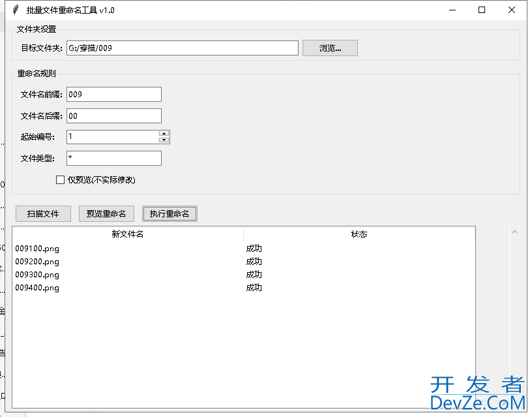
Task: Click the 执行重命名 execute rename button
Action: click(x=170, y=213)
